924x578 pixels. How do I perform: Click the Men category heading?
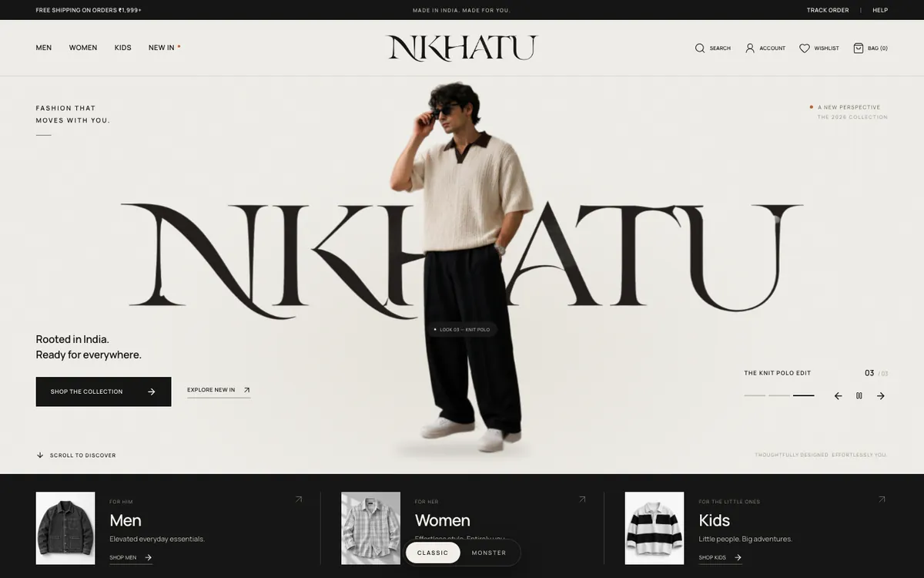click(126, 520)
